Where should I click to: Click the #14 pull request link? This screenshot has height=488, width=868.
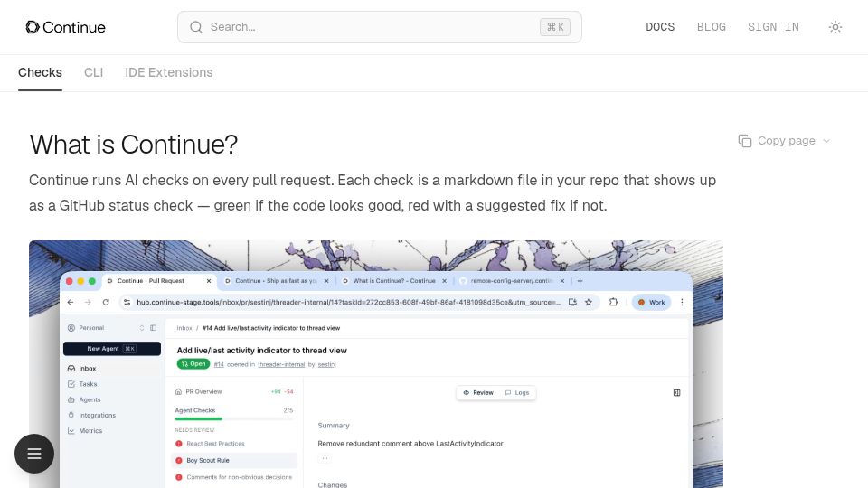coord(219,364)
